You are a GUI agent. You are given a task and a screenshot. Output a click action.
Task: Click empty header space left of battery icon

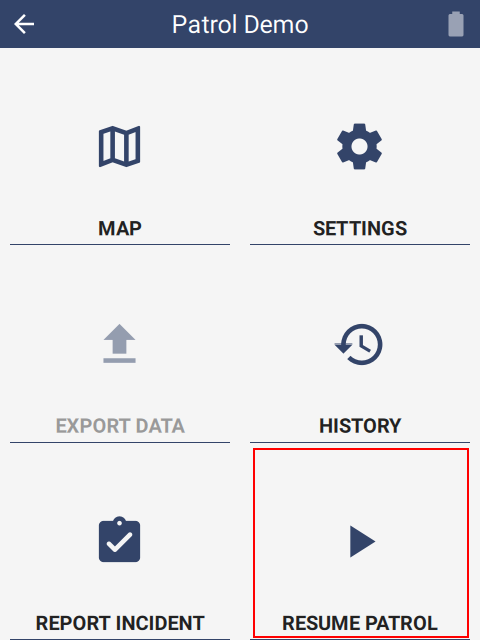point(380,24)
